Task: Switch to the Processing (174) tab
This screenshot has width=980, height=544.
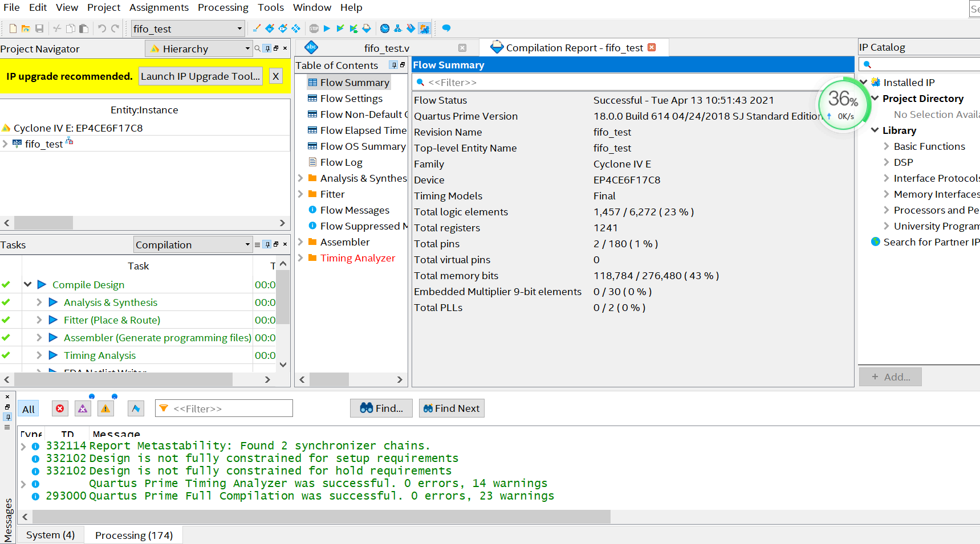Action: 134,535
